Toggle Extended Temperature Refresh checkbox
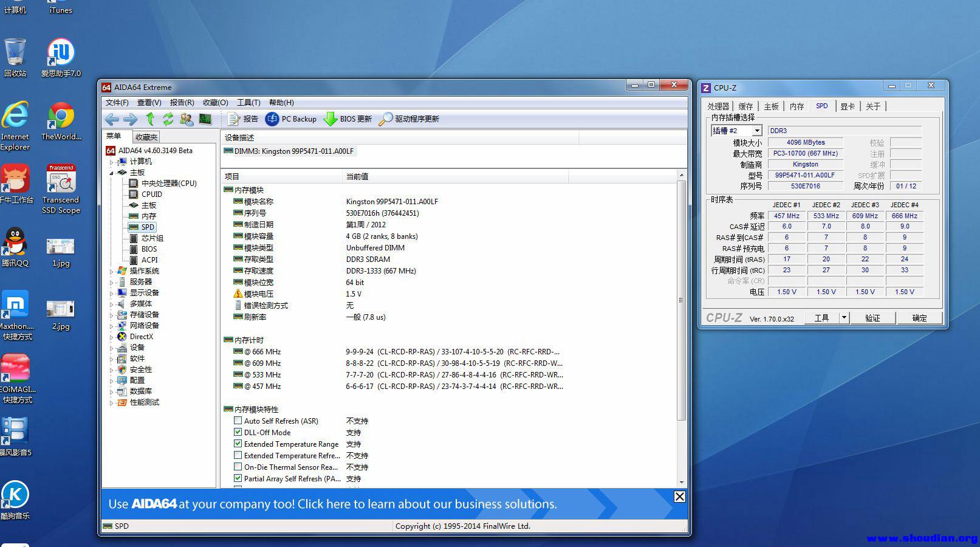Image resolution: width=980 pixels, height=547 pixels. 238,455
